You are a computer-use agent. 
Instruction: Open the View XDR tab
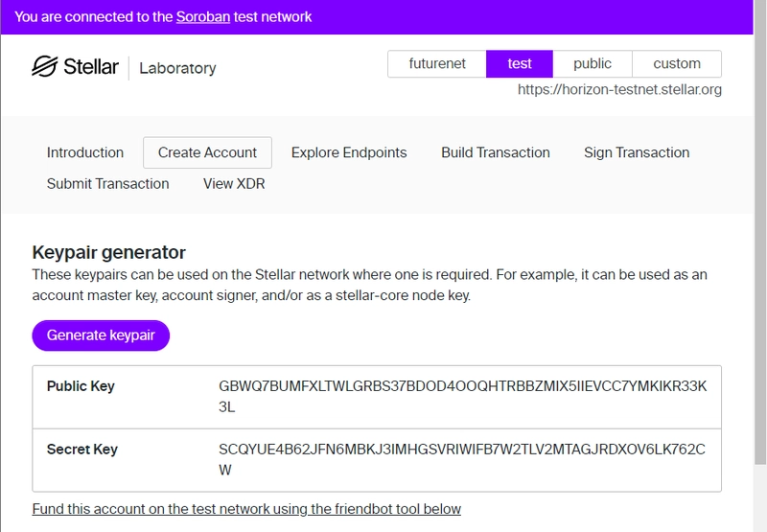click(234, 184)
